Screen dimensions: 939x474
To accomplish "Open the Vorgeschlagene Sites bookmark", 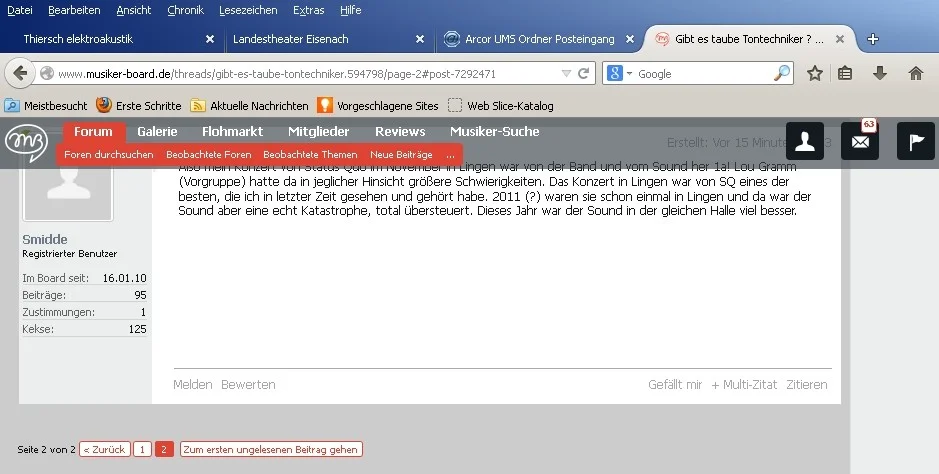I will 378,106.
